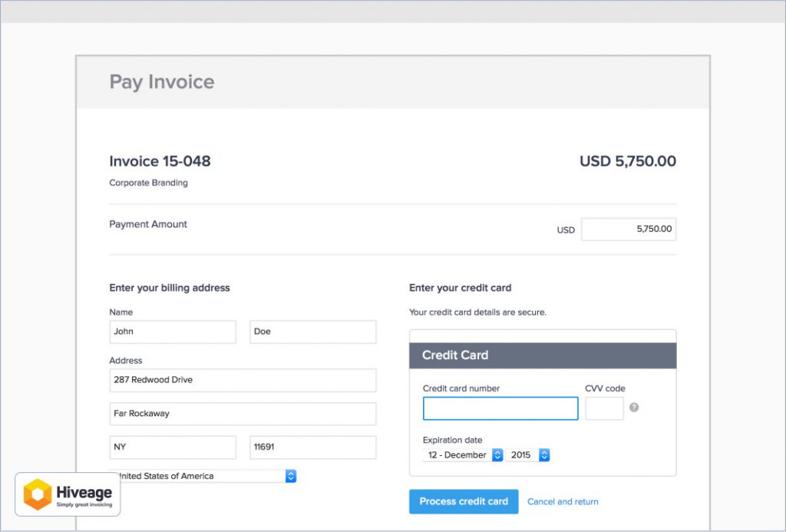Select the NY state field
Image resolution: width=786 pixels, height=532 pixels.
click(173, 447)
